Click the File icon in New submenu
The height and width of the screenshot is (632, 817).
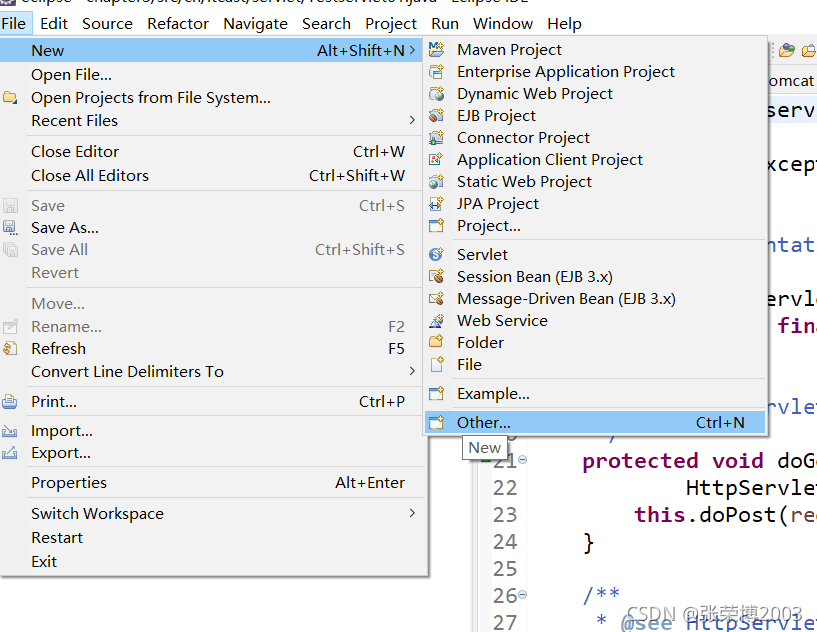(x=437, y=365)
